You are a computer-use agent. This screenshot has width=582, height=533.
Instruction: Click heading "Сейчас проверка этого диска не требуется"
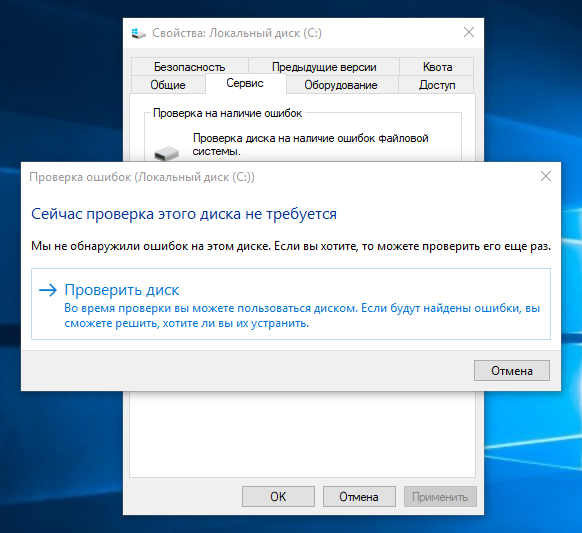pos(184,214)
